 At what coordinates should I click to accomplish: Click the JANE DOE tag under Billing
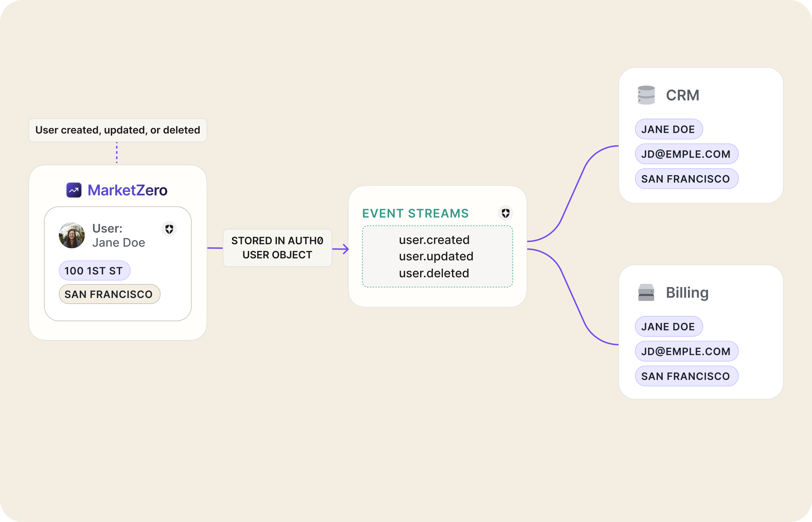point(668,327)
